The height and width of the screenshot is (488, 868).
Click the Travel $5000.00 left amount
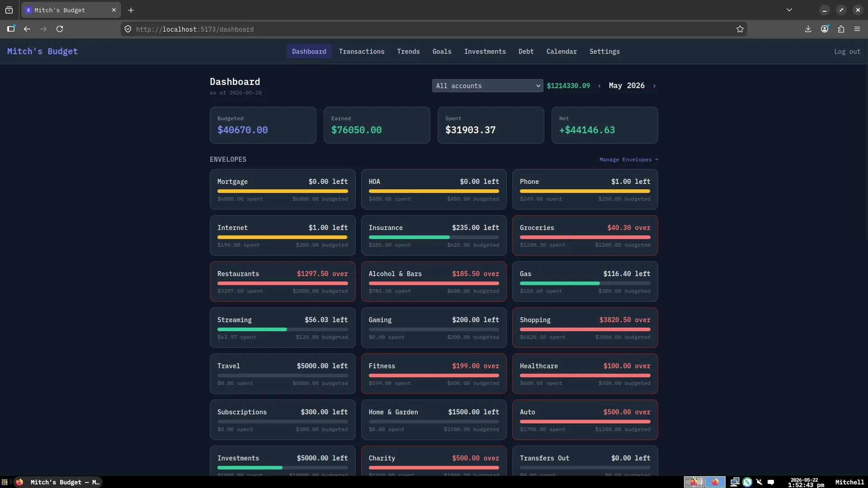coord(322,366)
